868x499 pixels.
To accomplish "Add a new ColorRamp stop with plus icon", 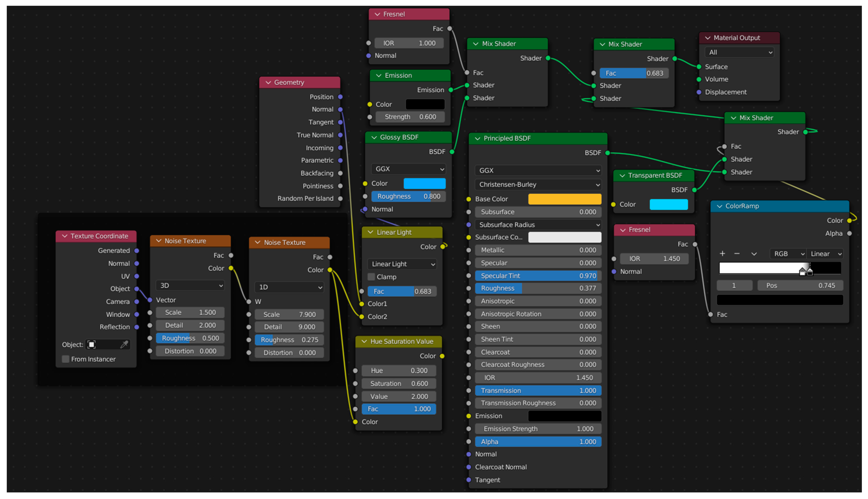I will [x=722, y=254].
